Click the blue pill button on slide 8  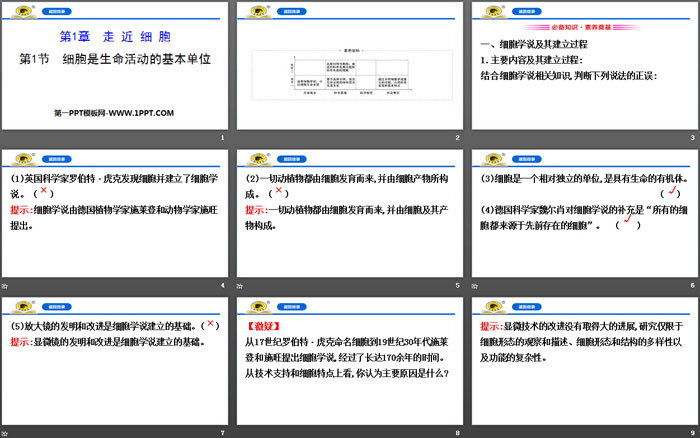[x=292, y=307]
